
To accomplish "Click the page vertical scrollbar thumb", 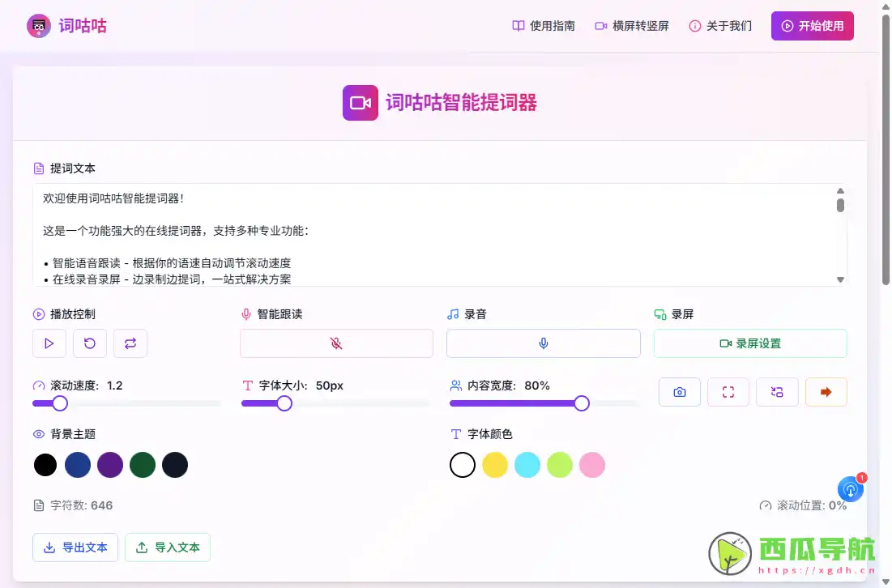I will point(886,150).
